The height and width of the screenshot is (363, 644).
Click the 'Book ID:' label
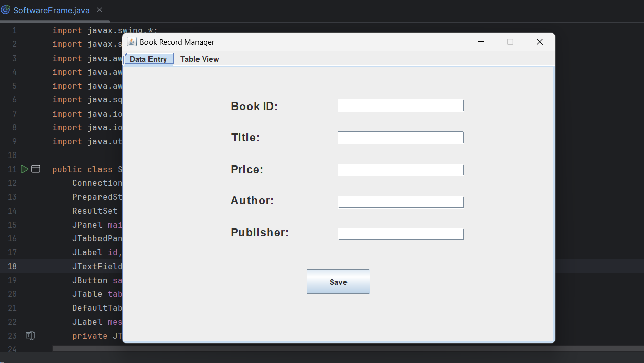click(x=255, y=107)
